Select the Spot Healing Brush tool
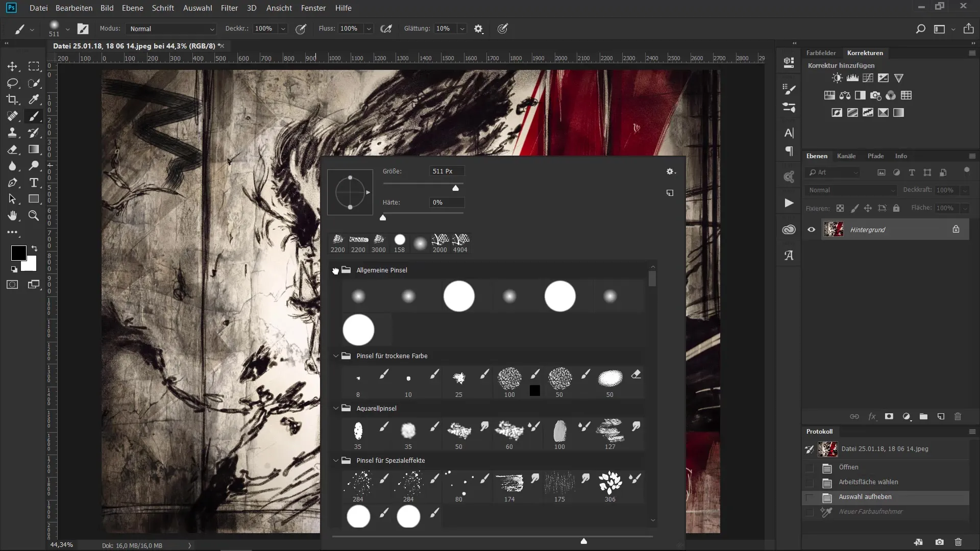980x551 pixels. click(x=12, y=116)
